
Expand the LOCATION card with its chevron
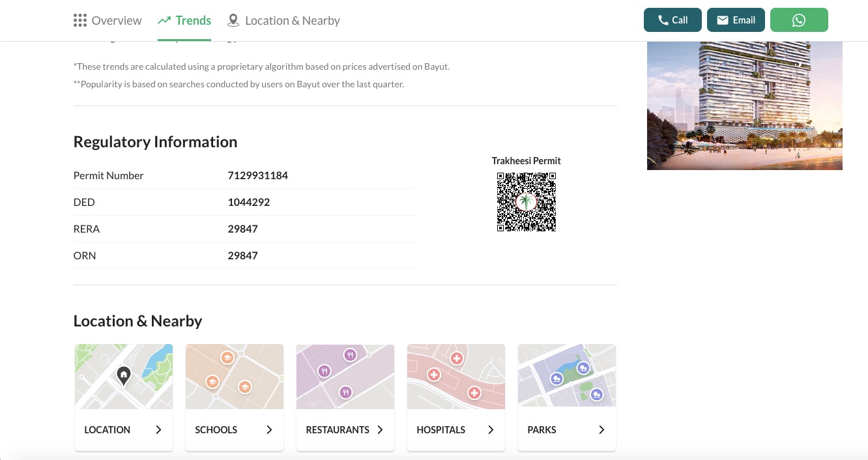coord(158,429)
